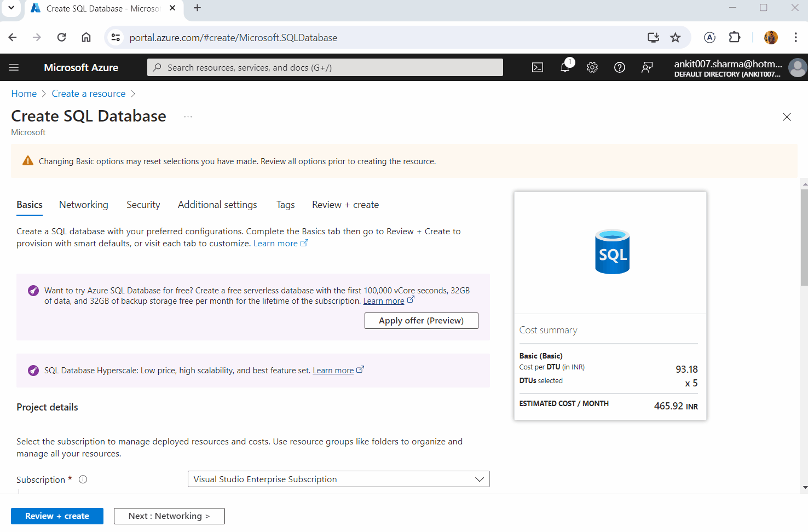Open the Security tab

pyautogui.click(x=143, y=205)
